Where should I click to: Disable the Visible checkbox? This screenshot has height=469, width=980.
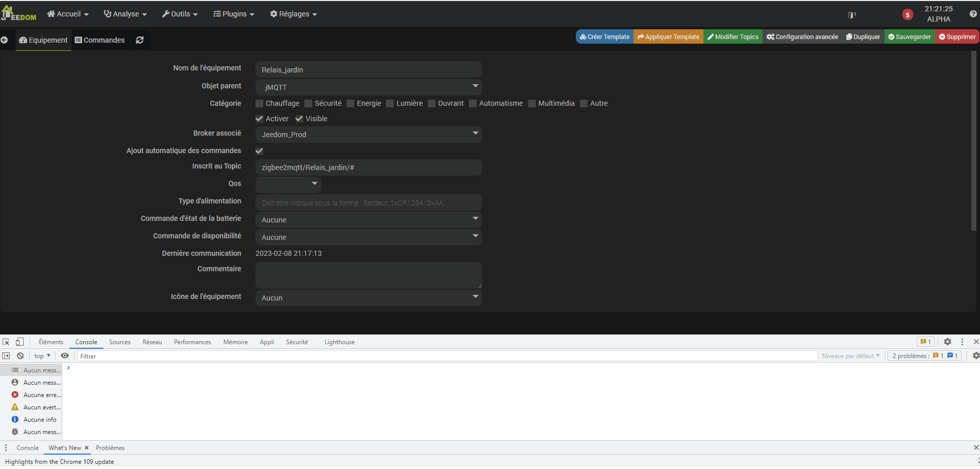[x=299, y=119]
